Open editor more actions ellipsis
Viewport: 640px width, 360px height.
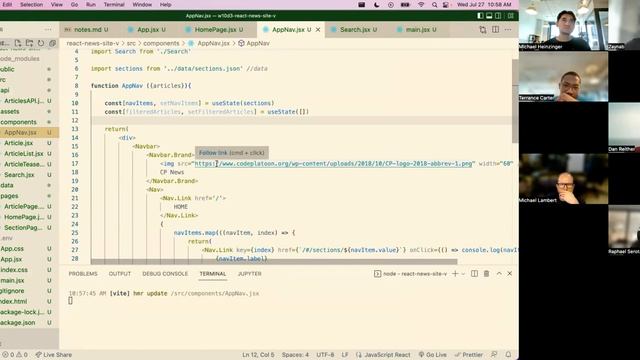click(x=508, y=29)
